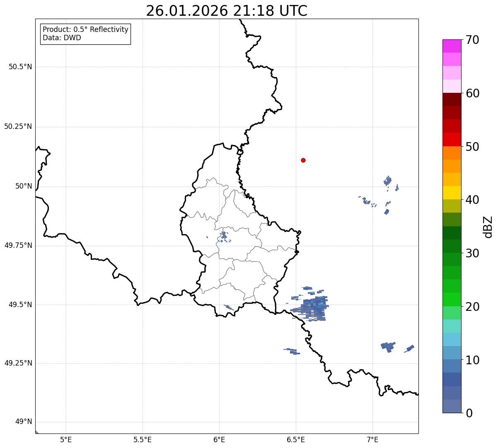Click the small echo inside Luxembourg near 6°E
This screenshot has width=498, height=448.
coord(225,237)
